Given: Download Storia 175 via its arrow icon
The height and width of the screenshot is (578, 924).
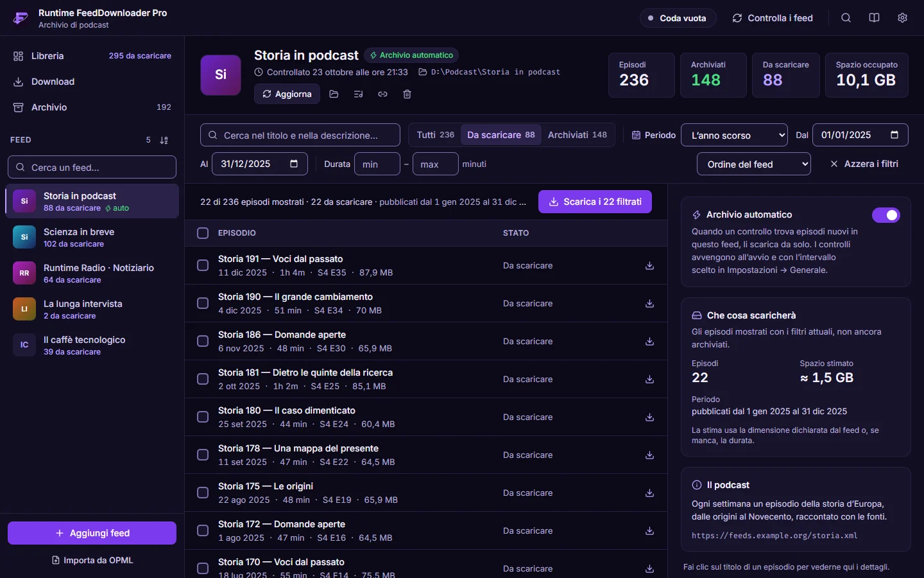Looking at the screenshot, I should pos(649,493).
